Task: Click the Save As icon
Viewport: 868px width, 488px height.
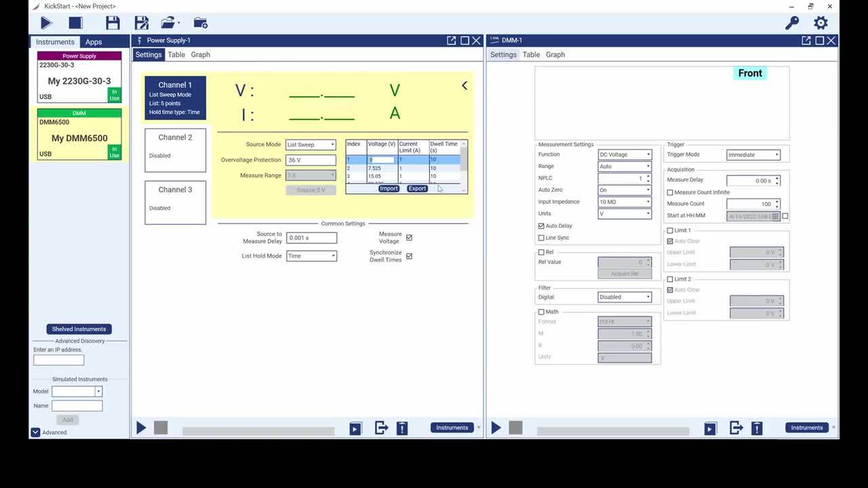Action: pyautogui.click(x=141, y=22)
